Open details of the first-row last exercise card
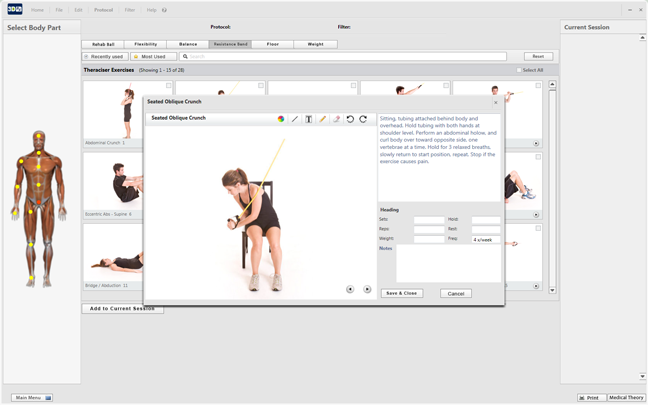This screenshot has width=648, height=405. point(536,143)
